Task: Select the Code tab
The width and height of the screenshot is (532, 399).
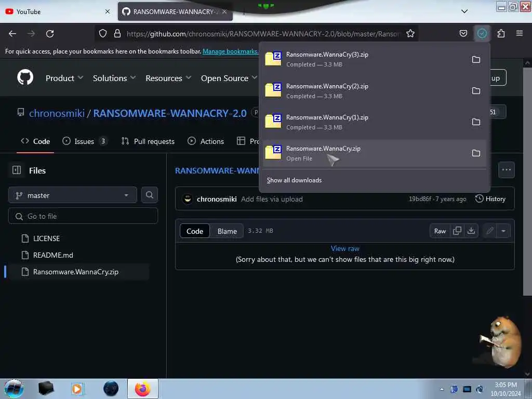Action: [x=35, y=141]
